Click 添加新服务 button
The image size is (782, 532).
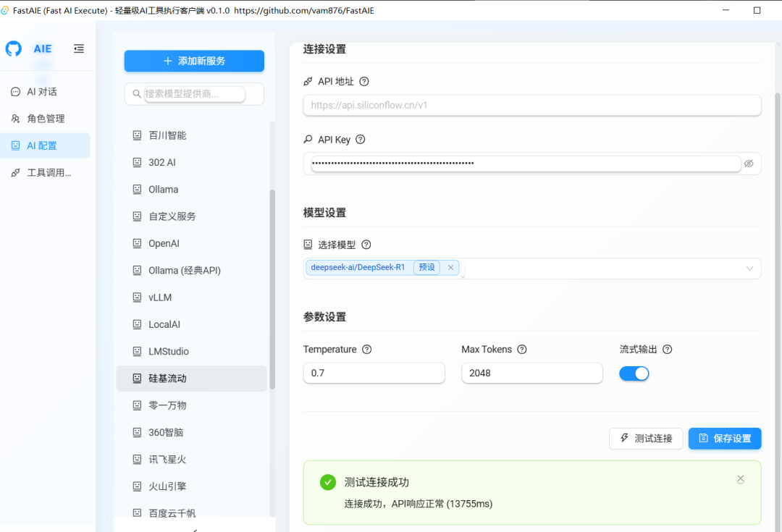point(194,61)
